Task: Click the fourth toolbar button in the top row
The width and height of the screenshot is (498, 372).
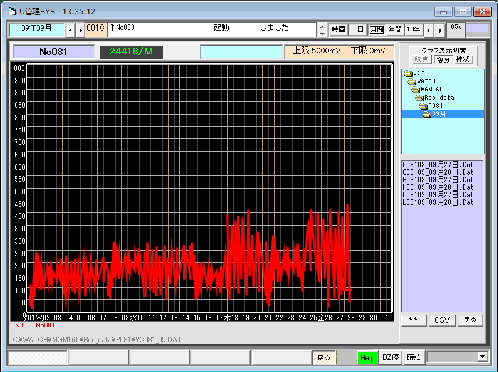Action: pos(395,29)
